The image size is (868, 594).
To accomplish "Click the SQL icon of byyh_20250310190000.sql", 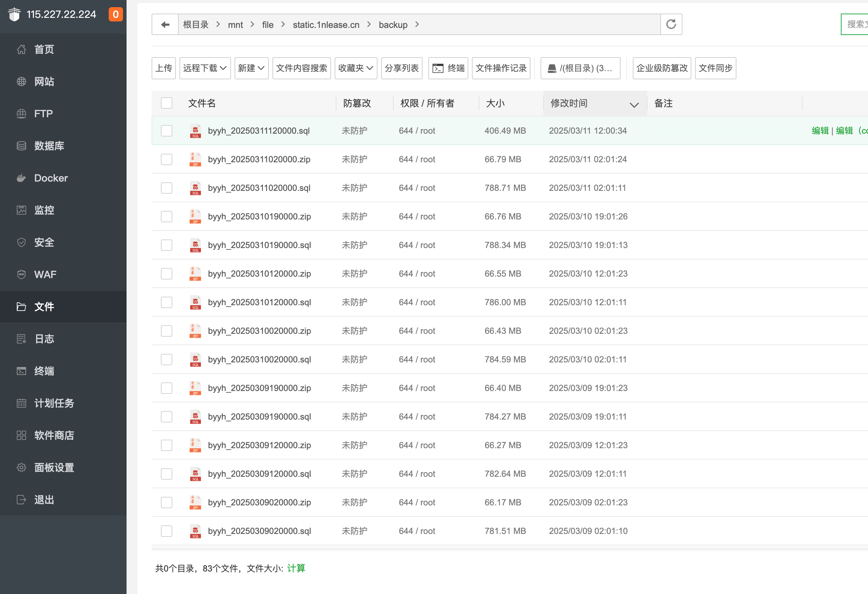I will click(195, 245).
